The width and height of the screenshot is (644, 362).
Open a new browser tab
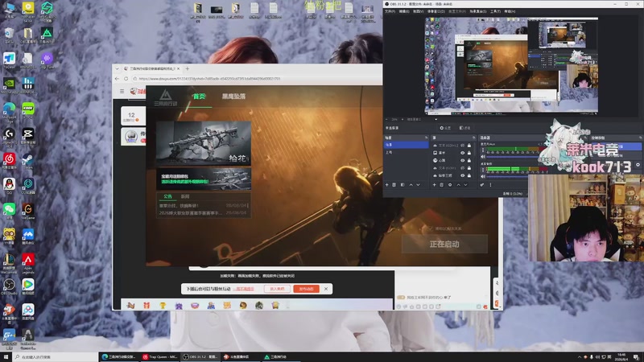(188, 68)
